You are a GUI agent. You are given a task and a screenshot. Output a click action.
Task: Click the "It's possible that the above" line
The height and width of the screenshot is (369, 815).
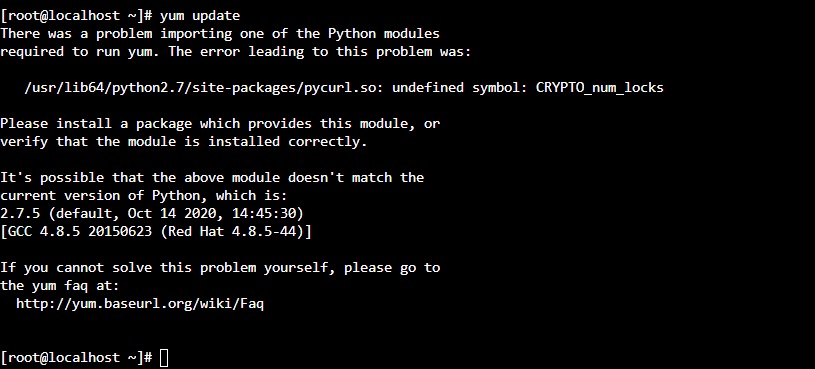click(212, 178)
